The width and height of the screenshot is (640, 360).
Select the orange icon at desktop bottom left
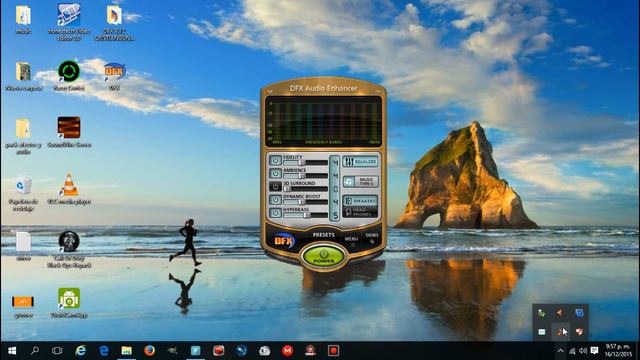point(23,306)
